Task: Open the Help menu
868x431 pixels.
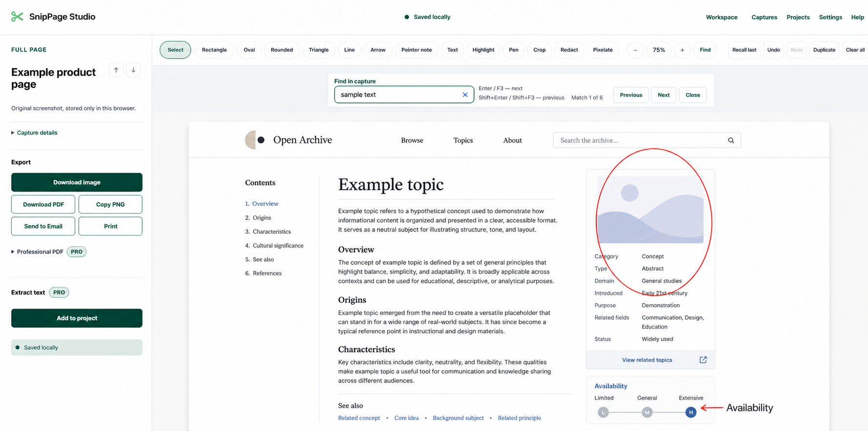Action: click(857, 17)
